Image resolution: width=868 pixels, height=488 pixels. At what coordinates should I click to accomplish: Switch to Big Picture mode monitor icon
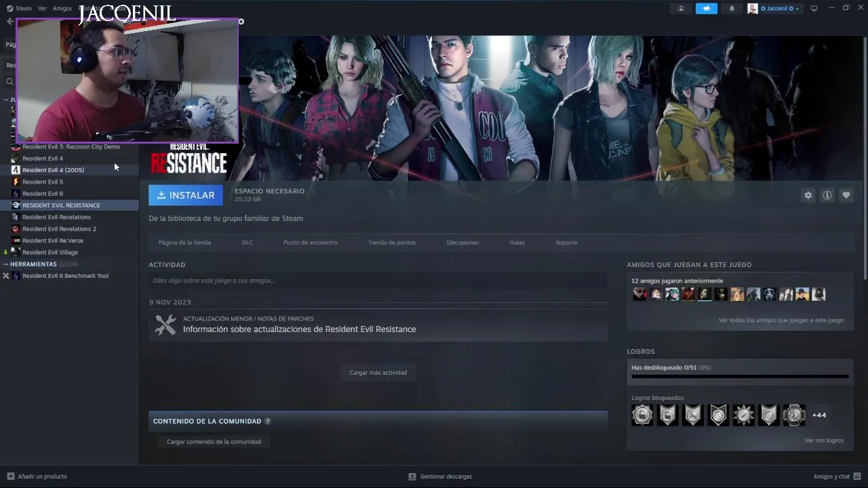click(x=814, y=8)
